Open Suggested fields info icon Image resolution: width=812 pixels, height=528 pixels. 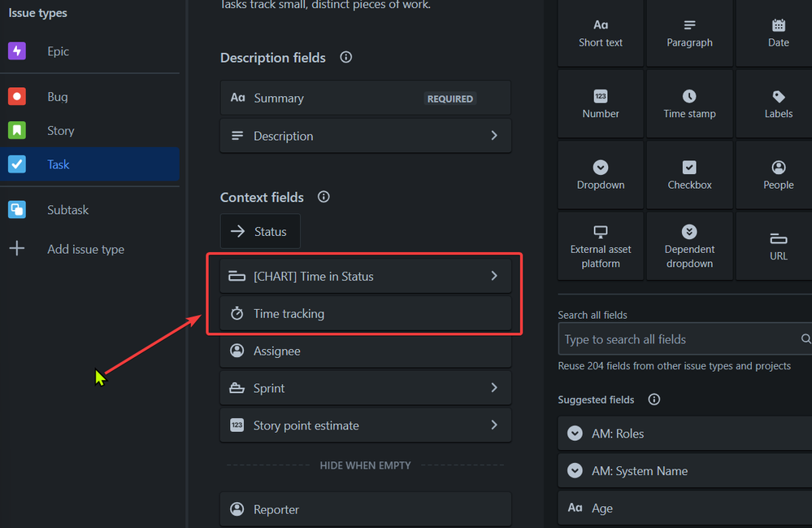coord(654,399)
